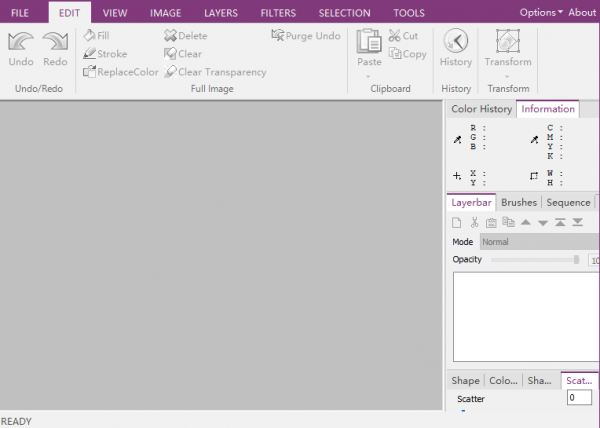
Task: Select the EDIT ribbon tab
Action: [69, 13]
